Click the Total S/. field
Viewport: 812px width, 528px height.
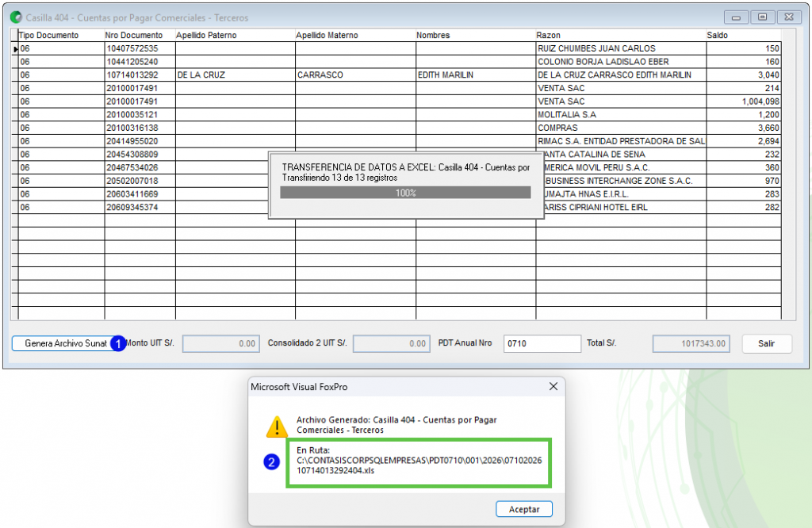pyautogui.click(x=691, y=344)
